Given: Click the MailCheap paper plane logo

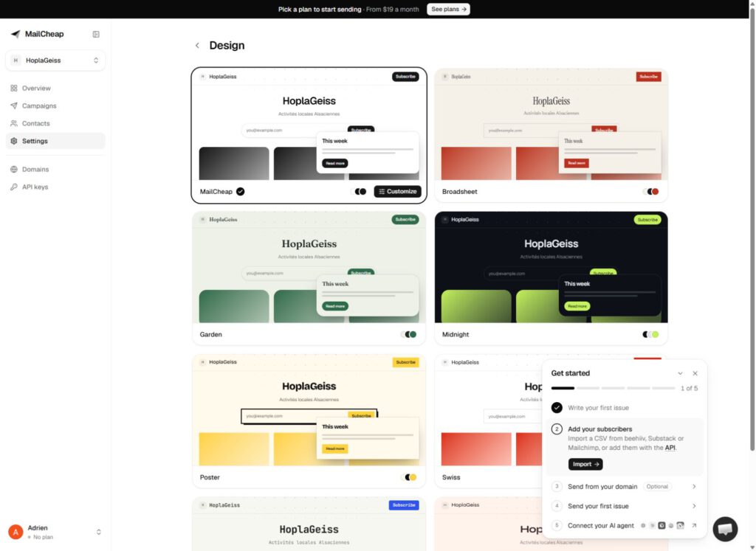Looking at the screenshot, I should [x=16, y=34].
